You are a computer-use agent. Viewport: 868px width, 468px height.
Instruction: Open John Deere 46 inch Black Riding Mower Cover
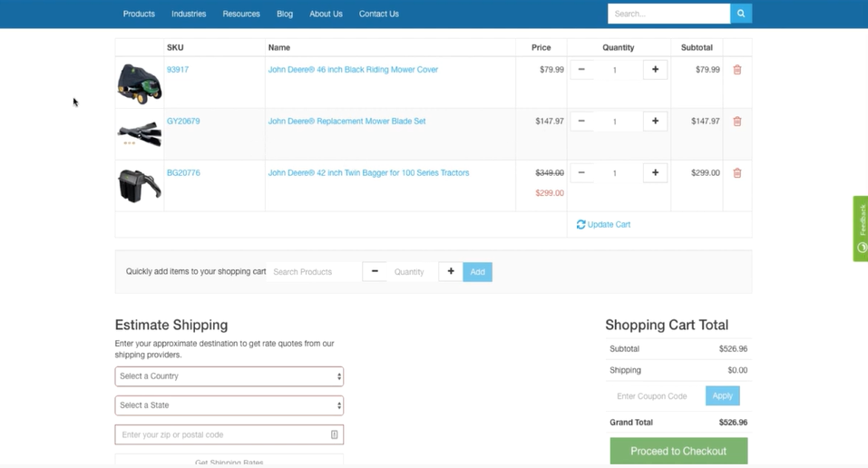pos(353,70)
